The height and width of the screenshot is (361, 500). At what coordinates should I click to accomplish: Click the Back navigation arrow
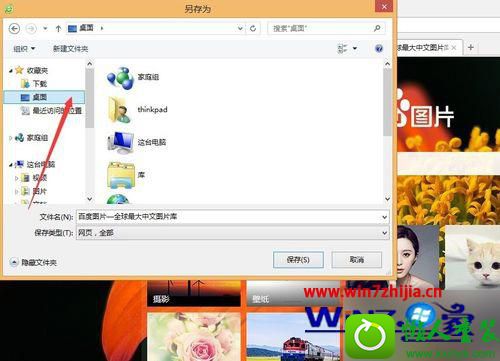pos(14,29)
